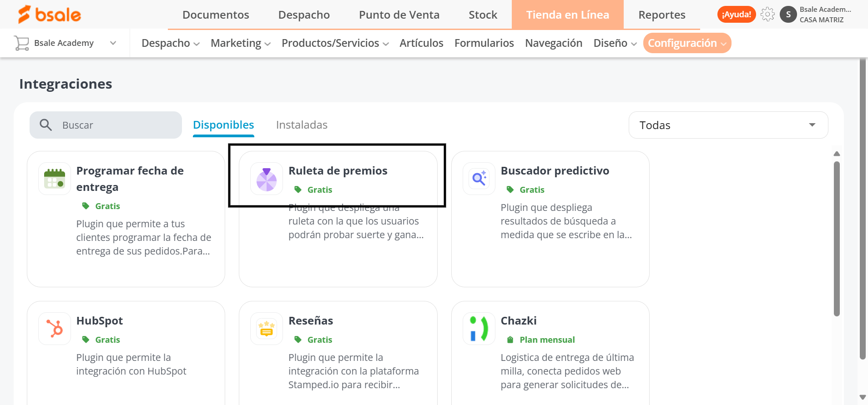Select the Tienda en Línea menu
The image size is (868, 405).
click(x=567, y=15)
